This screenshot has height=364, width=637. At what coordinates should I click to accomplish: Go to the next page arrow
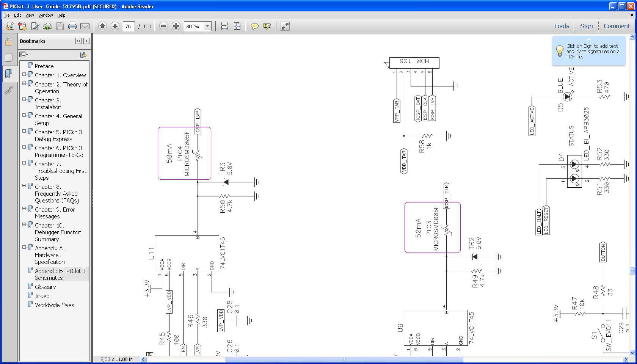point(115,26)
